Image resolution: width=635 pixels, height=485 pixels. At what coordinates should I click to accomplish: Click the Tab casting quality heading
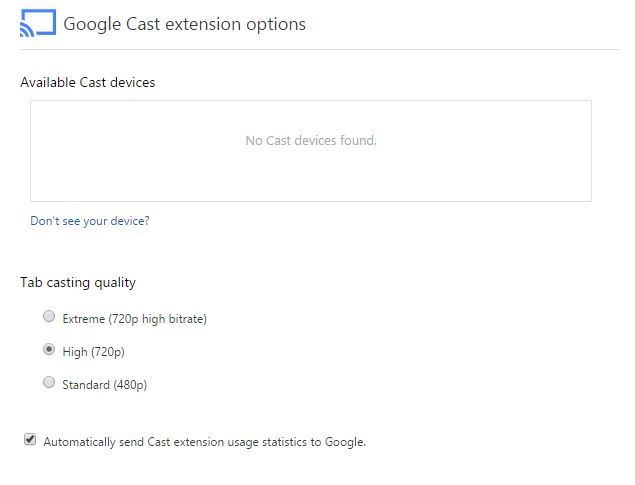point(78,282)
